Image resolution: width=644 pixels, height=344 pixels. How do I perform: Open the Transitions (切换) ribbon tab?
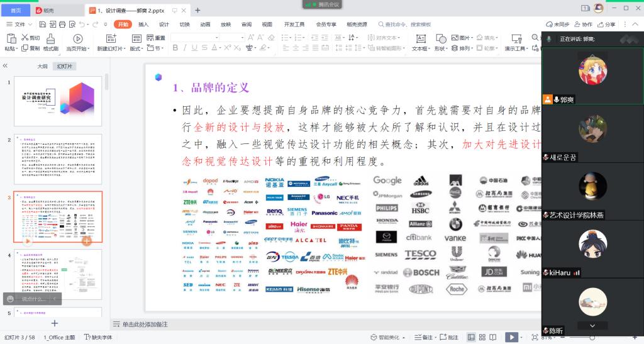coord(184,25)
